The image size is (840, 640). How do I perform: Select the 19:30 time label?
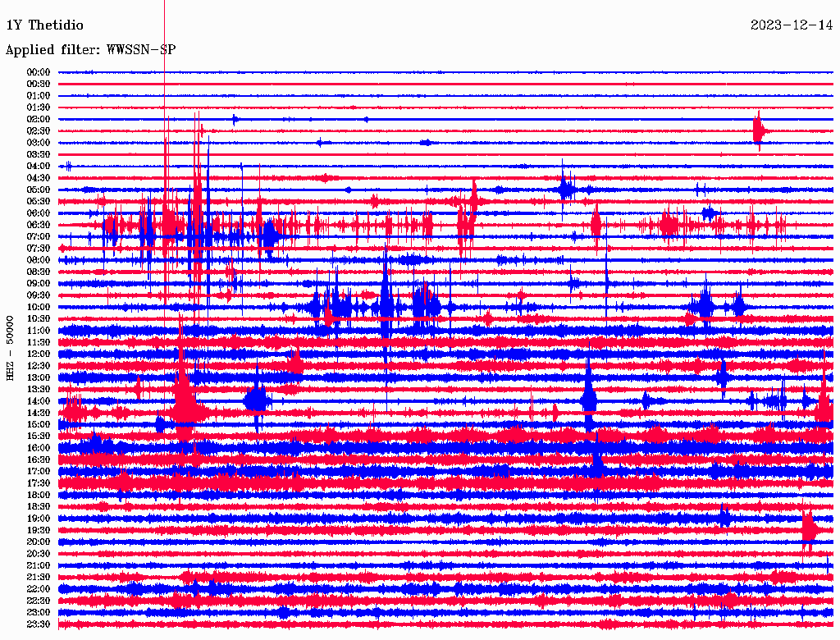coord(39,531)
